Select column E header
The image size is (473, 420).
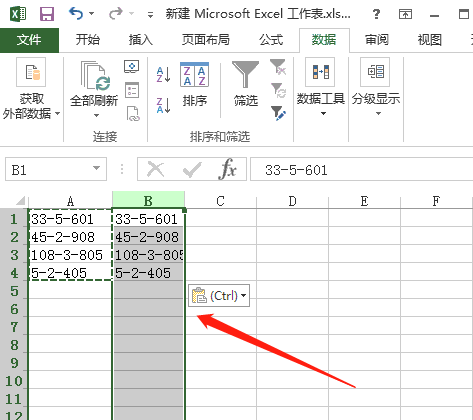[x=364, y=201]
